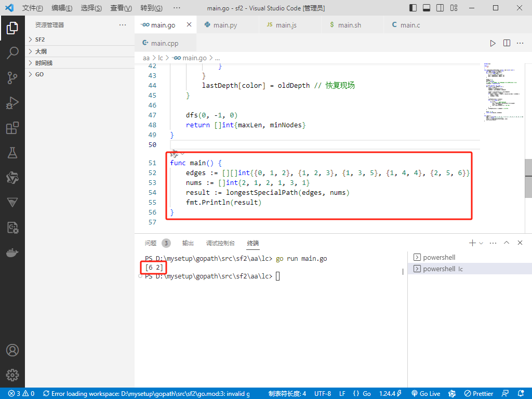Click Go Live in status bar
This screenshot has height=399, width=532.
click(x=426, y=394)
